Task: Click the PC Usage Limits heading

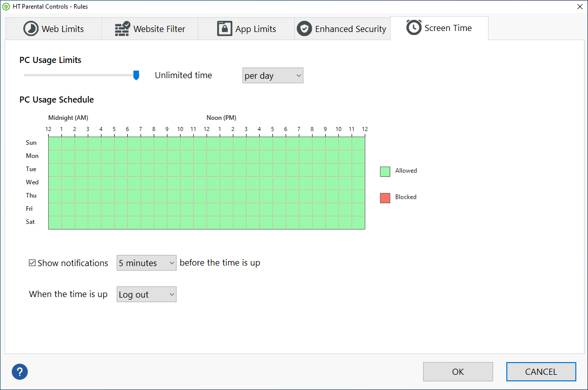Action: click(50, 60)
